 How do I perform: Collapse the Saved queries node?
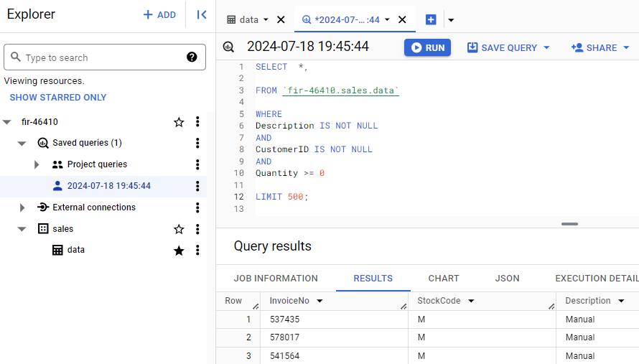coord(22,143)
